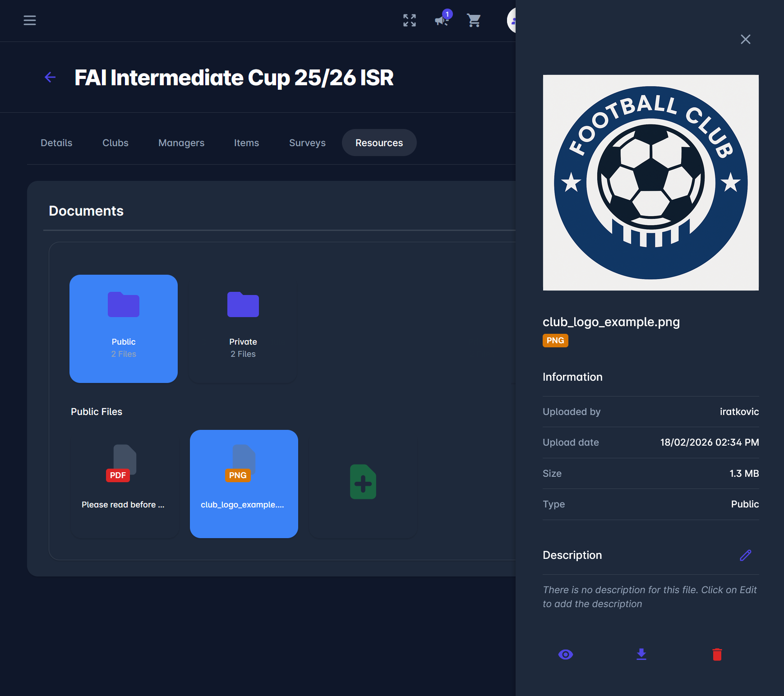The height and width of the screenshot is (696, 784).
Task: Select the Resources tab
Action: (379, 143)
